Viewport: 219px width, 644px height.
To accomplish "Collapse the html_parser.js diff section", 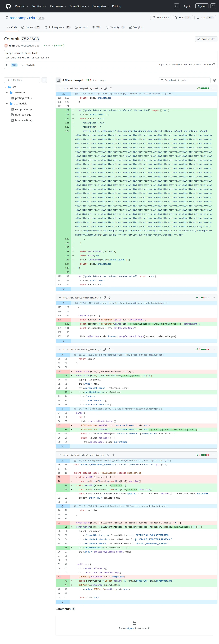I will pyautogui.click(x=60, y=349).
